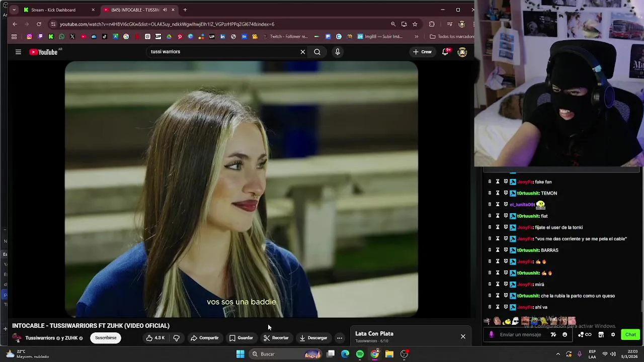This screenshot has height=362, width=644.
Task: Open the 7TV emote menu icon
Action: (553, 334)
